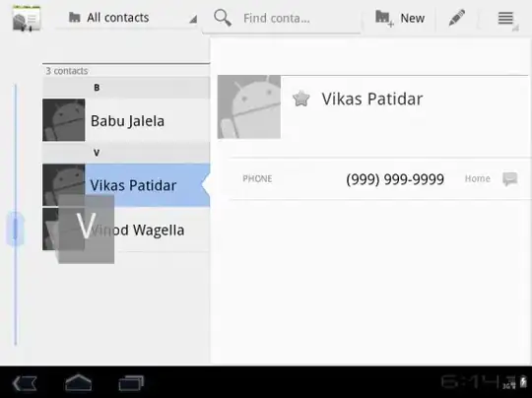
Task: Send a text message via the SMS icon
Action: (510, 179)
